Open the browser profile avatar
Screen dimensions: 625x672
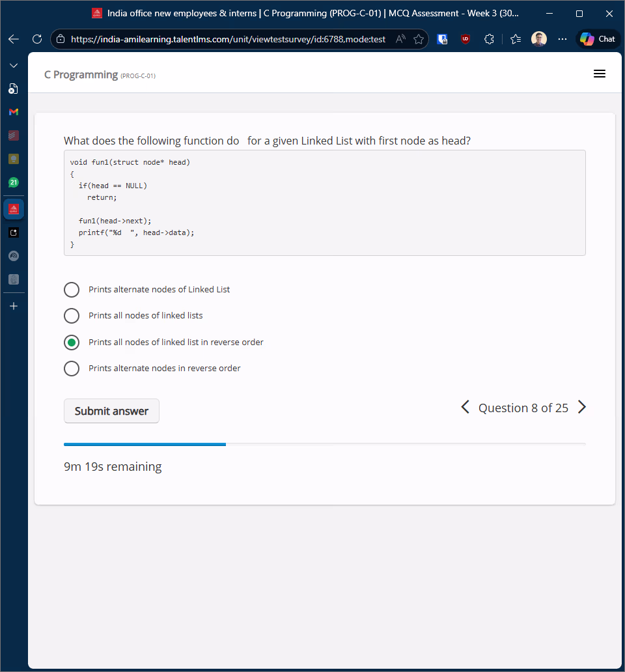[539, 39]
